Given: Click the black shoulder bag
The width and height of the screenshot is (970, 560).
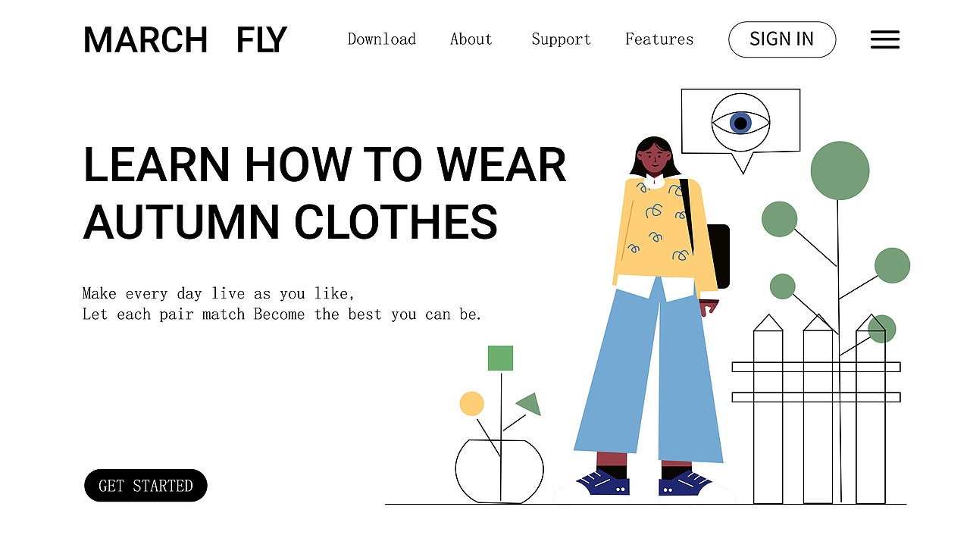Looking at the screenshot, I should (x=718, y=256).
